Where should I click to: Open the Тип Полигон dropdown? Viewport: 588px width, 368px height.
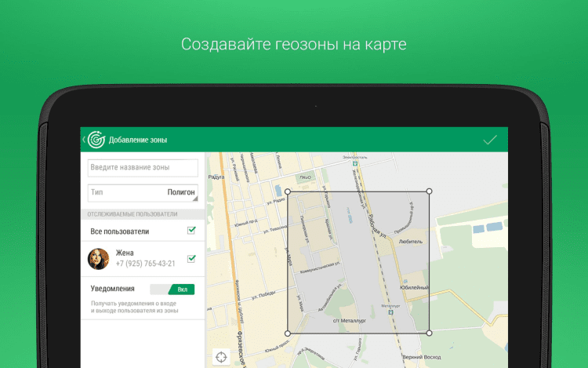143,192
